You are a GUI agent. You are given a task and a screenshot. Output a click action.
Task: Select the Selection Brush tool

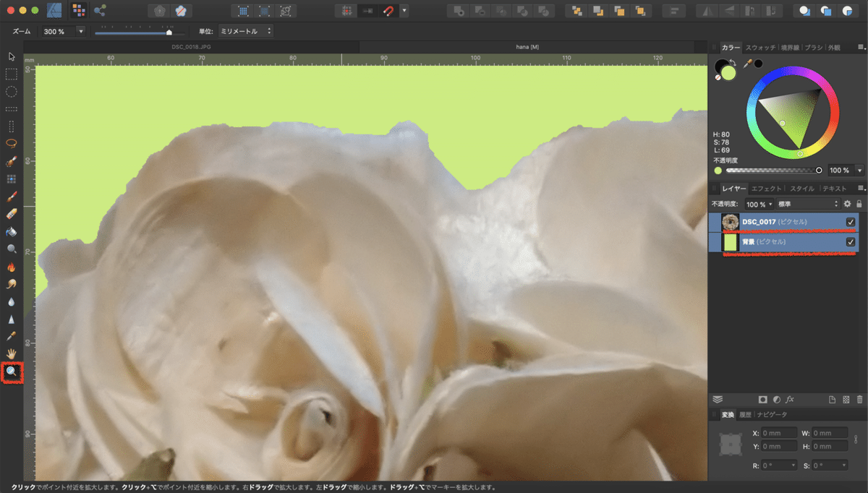coord(12,160)
